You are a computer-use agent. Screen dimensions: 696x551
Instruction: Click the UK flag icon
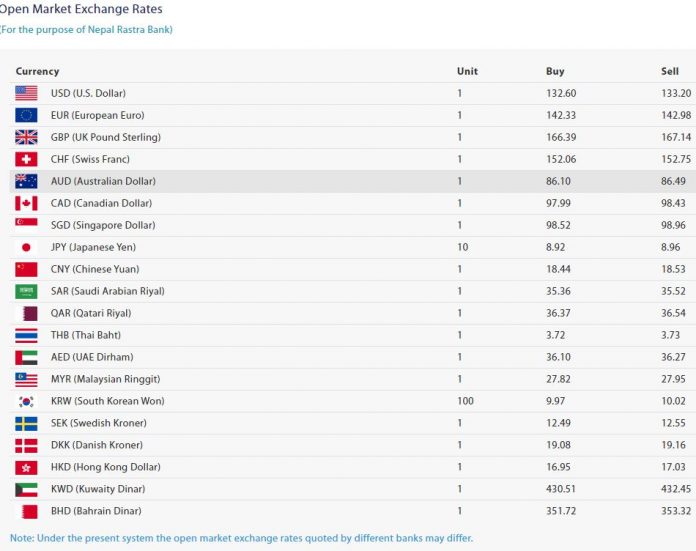26,137
